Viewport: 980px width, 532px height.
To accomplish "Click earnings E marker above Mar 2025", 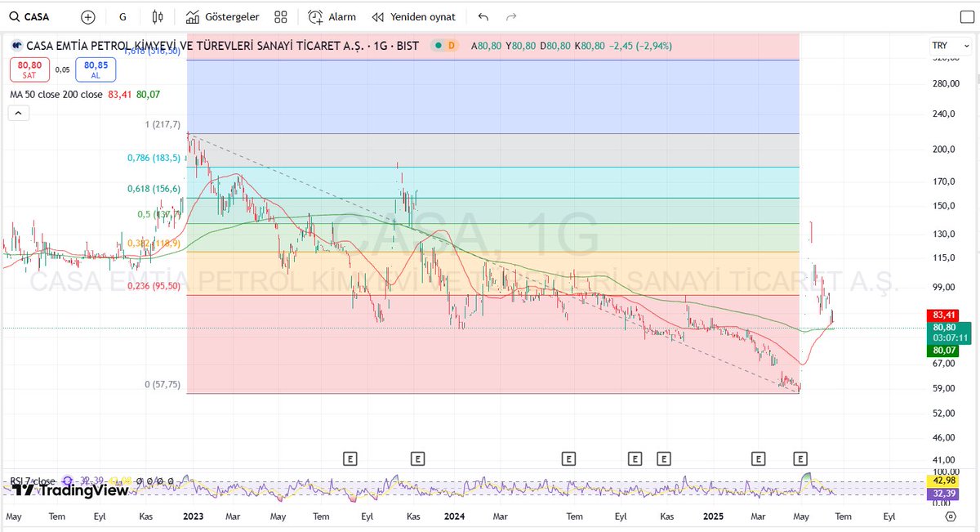I will pyautogui.click(x=758, y=458).
